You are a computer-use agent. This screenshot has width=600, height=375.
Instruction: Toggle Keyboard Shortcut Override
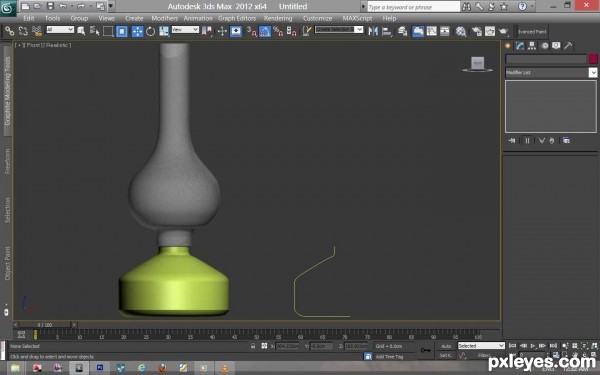[x=236, y=31]
